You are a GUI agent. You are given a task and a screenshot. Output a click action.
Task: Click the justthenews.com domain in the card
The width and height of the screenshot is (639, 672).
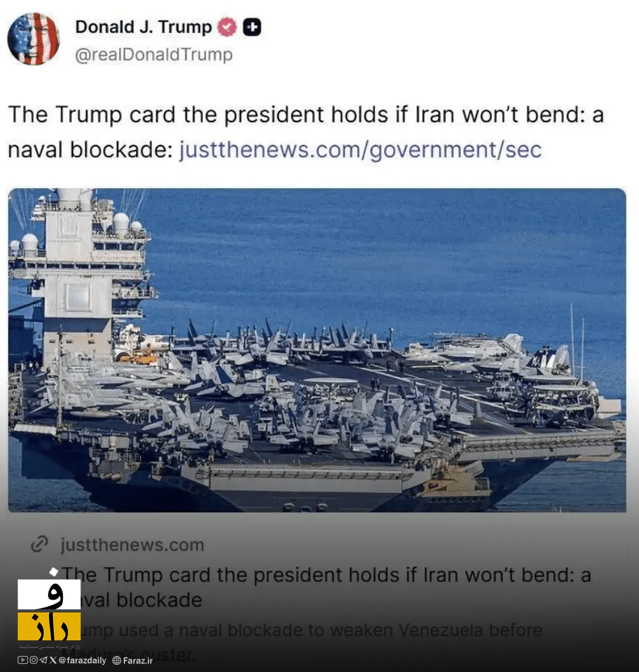click(x=132, y=545)
